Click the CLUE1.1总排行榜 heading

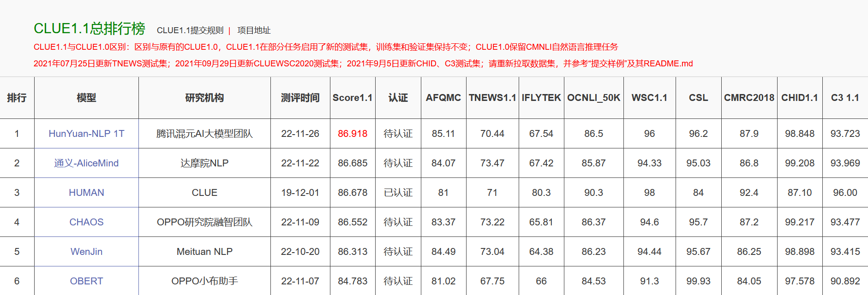coord(90,29)
